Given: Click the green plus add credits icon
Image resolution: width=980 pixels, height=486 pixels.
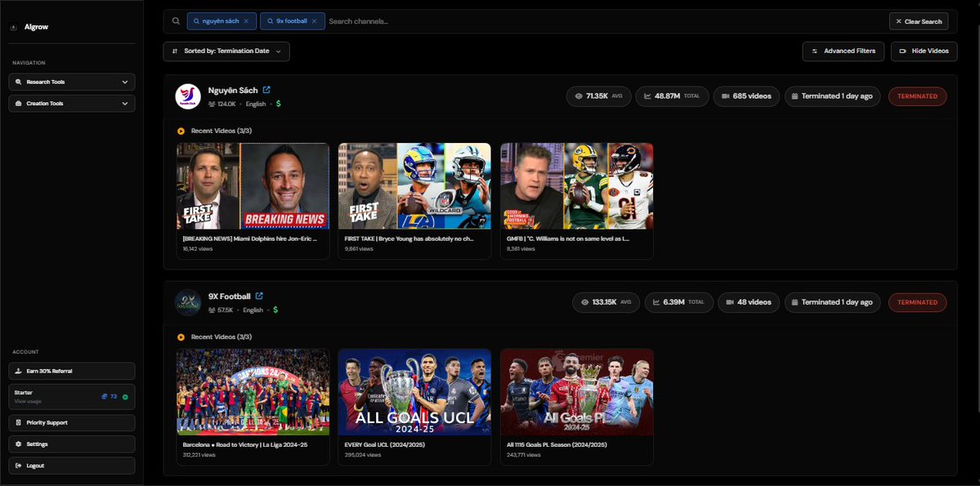Looking at the screenshot, I should [125, 397].
